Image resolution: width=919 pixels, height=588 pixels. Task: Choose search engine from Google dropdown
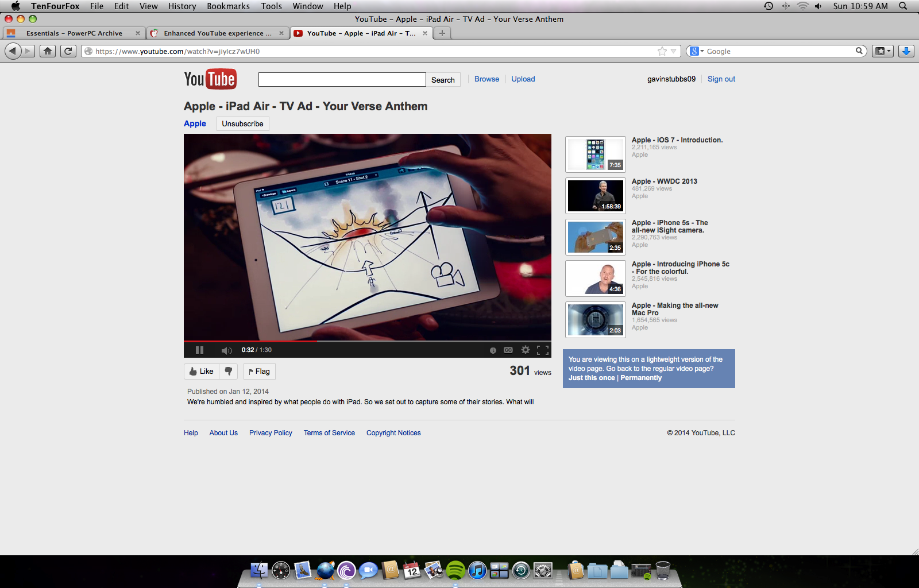point(697,51)
